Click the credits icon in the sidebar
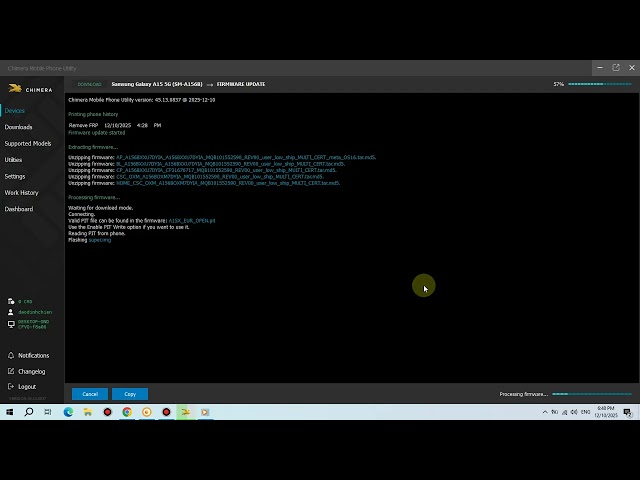 click(11, 301)
